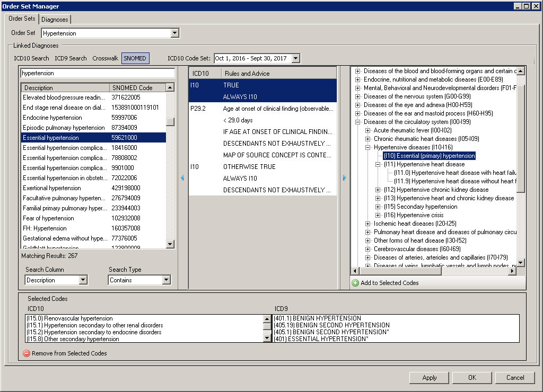This screenshot has height=392, width=543.
Task: Select (I11.0) Hypertensive heart disease with heart failure
Action: tap(456, 173)
